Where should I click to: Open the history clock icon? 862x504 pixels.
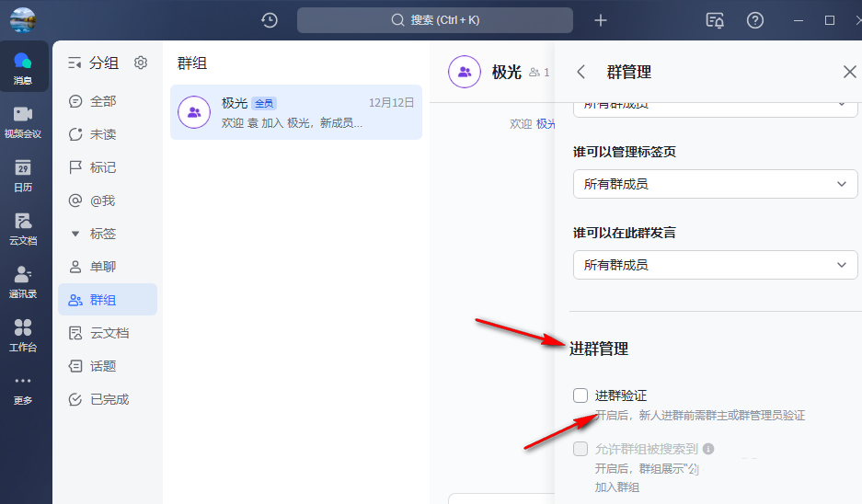tap(270, 20)
